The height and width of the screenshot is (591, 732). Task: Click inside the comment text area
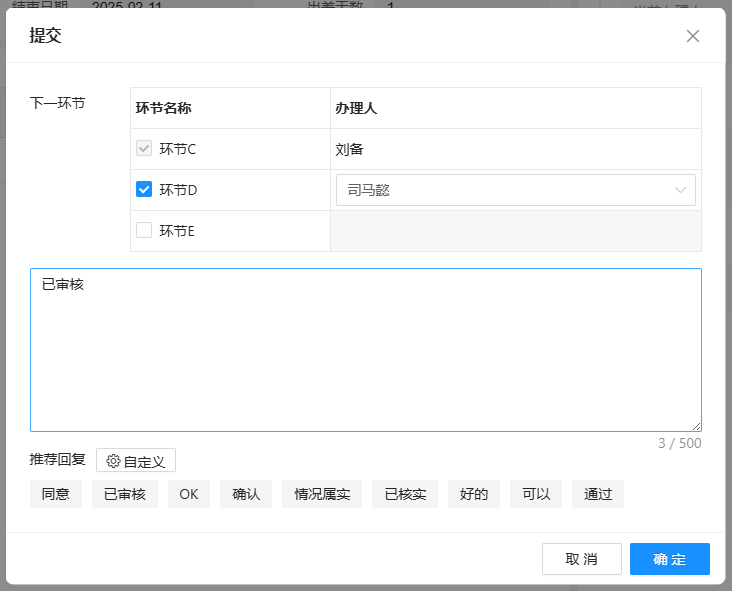click(x=365, y=350)
